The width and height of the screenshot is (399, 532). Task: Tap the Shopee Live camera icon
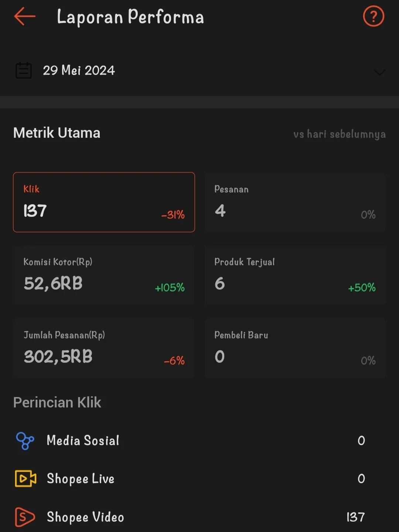(25, 479)
